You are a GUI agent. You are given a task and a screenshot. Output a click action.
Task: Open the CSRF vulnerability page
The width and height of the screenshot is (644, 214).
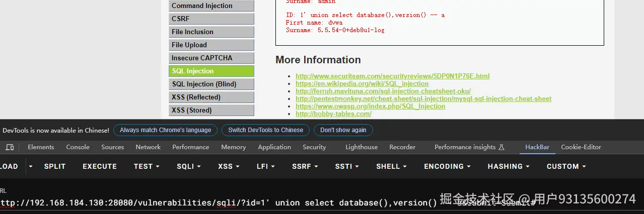click(x=211, y=19)
